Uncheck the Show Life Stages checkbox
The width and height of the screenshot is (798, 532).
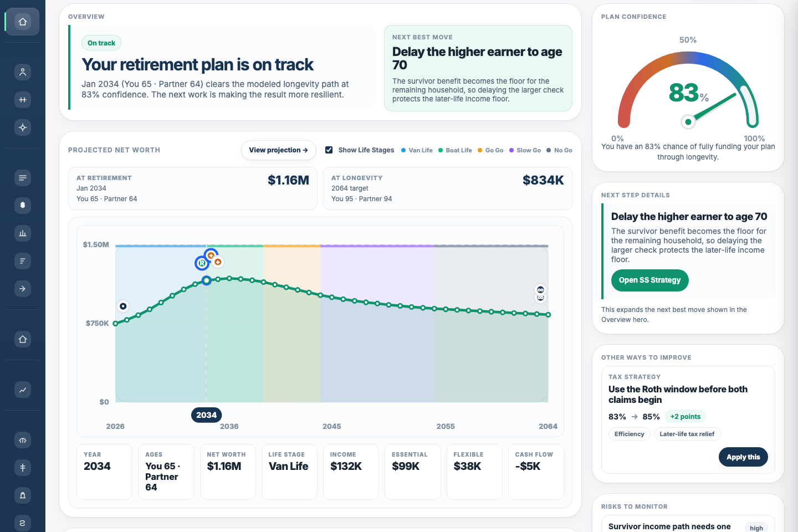329,150
